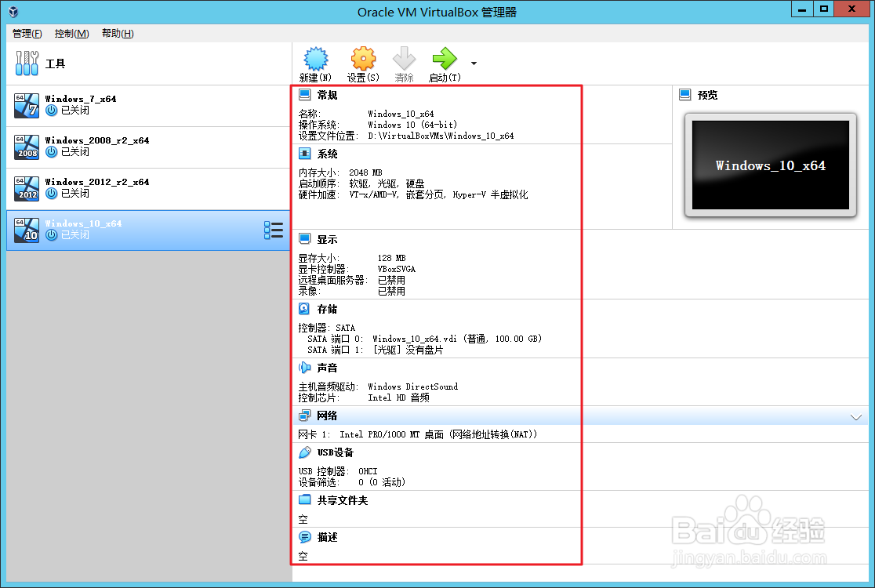Open the 帮助(H) menu
The height and width of the screenshot is (588, 875).
(117, 34)
